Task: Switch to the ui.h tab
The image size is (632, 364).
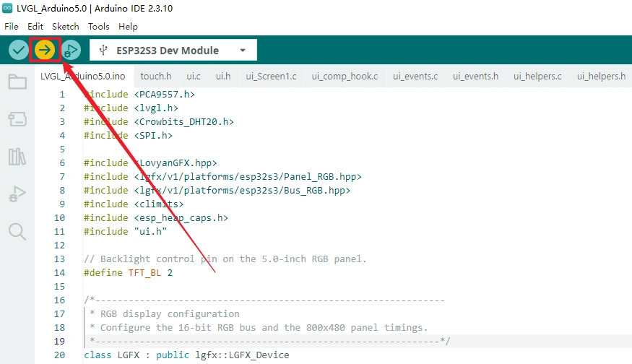Action: coord(223,76)
